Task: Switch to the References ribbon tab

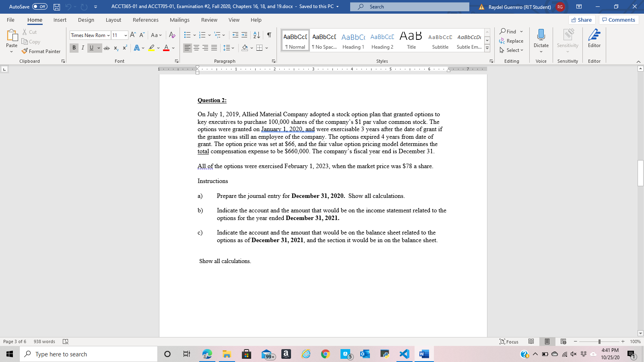Action: pos(145,20)
